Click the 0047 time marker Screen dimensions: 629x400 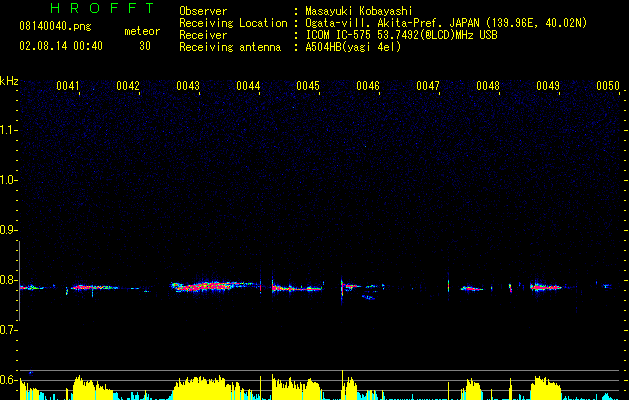point(428,86)
